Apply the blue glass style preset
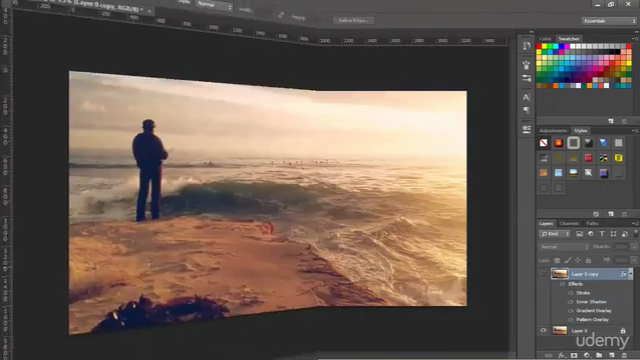The height and width of the screenshot is (360, 640). click(603, 143)
